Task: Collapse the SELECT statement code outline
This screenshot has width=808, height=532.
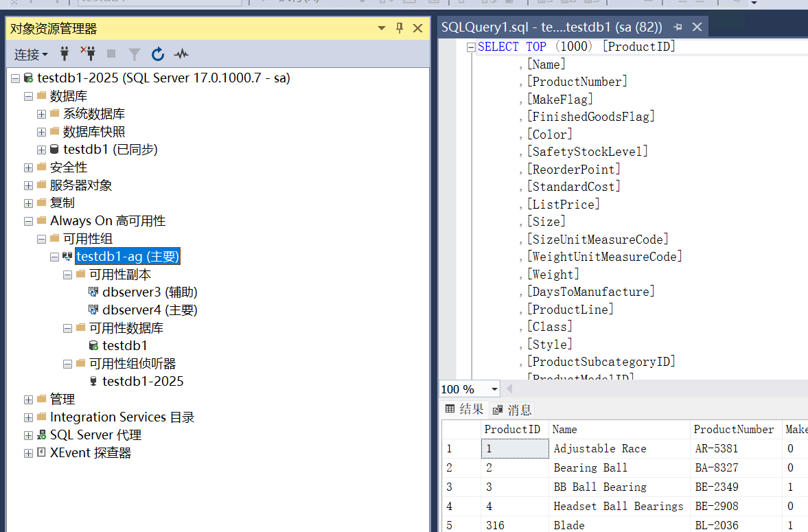Action: click(x=471, y=47)
